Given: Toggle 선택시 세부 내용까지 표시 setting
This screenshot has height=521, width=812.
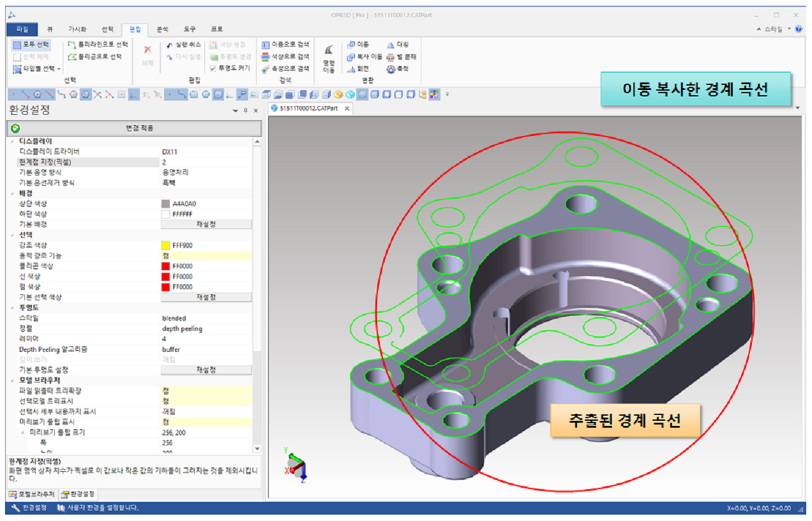Looking at the screenshot, I should pyautogui.click(x=206, y=412).
